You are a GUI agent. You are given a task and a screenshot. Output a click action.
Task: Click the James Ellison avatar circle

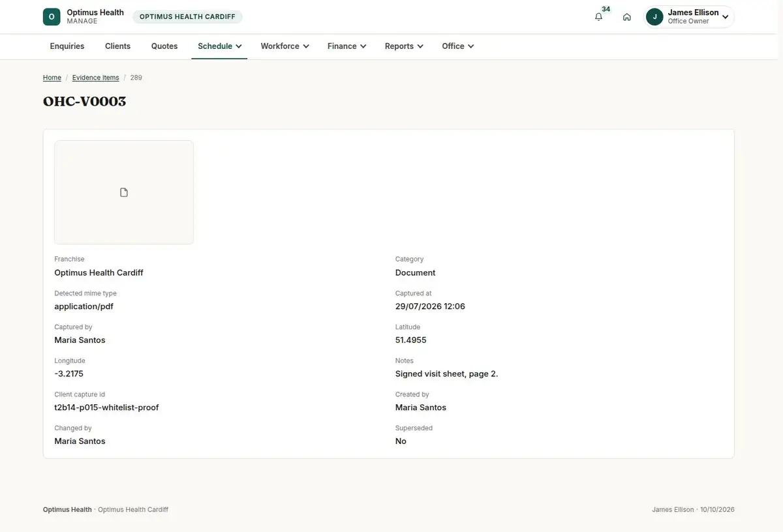tap(654, 17)
